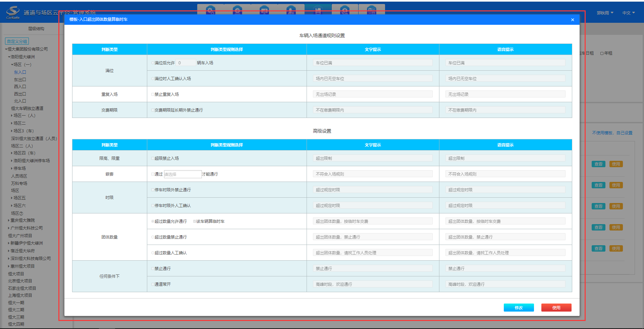644x329 pixels.
Task: Open the 中文 language dropdown
Action: pos(628,13)
